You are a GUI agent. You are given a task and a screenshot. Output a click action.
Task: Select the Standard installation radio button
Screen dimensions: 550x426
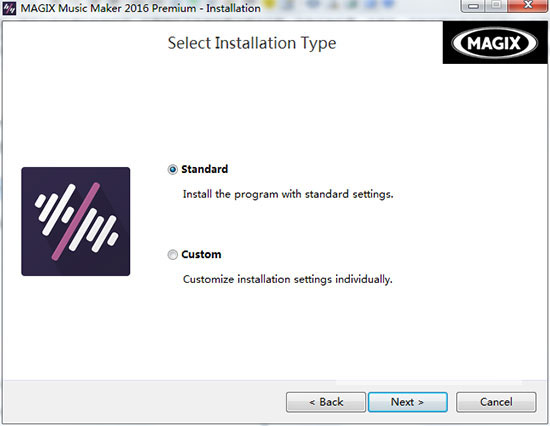[x=172, y=170]
